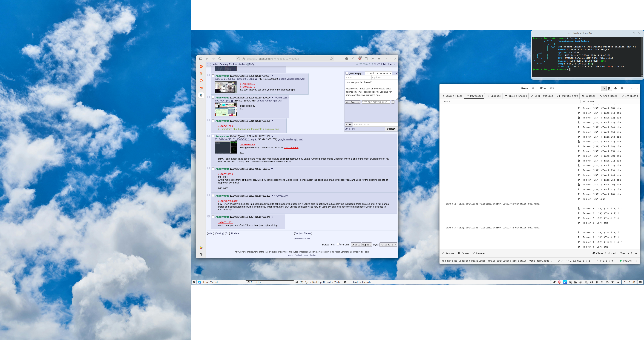Click the 4chan settings wrench icon
The image size is (644, 340).
click(391, 64)
